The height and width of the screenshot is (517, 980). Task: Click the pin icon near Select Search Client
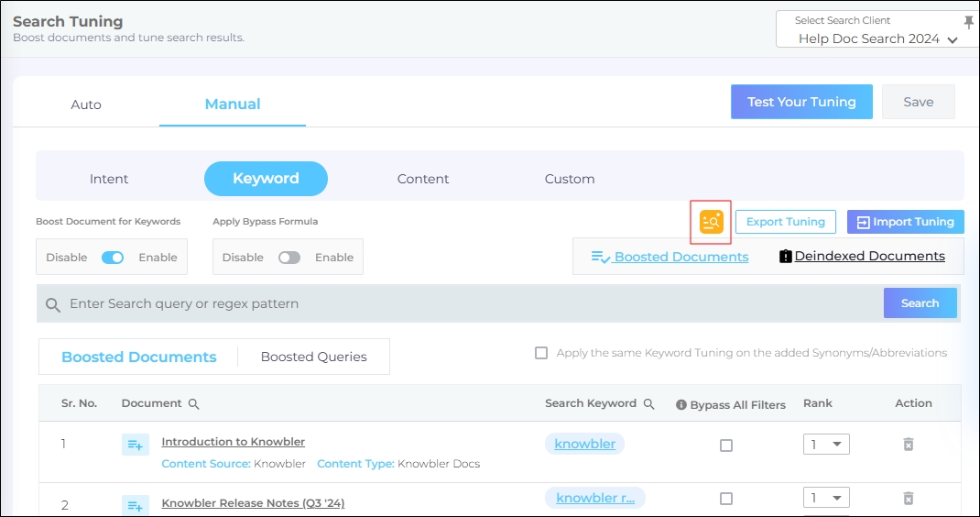pyautogui.click(x=969, y=22)
